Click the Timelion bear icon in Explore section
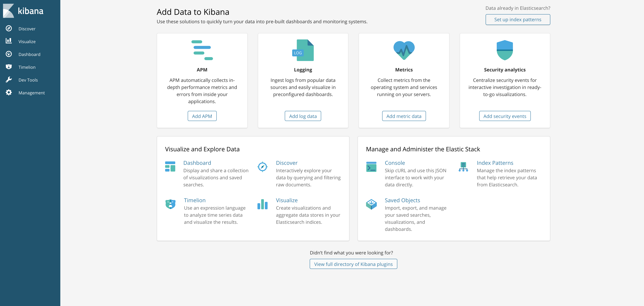 (x=170, y=204)
